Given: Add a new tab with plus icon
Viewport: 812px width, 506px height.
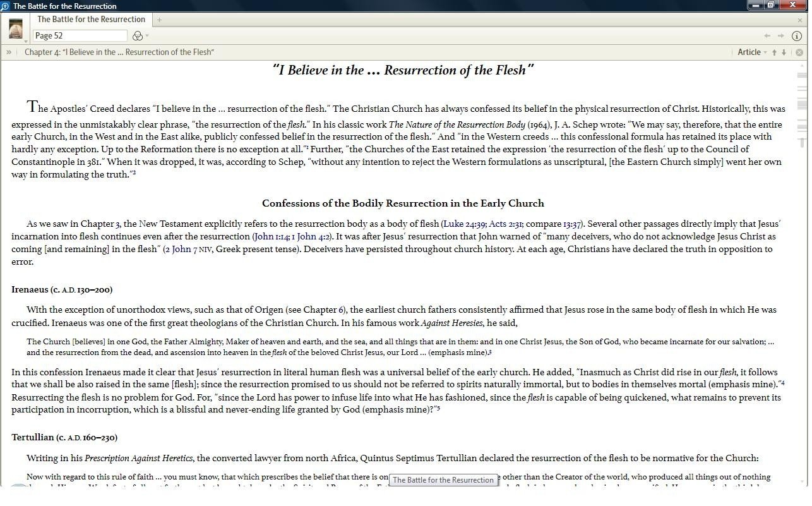Looking at the screenshot, I should point(159,20).
